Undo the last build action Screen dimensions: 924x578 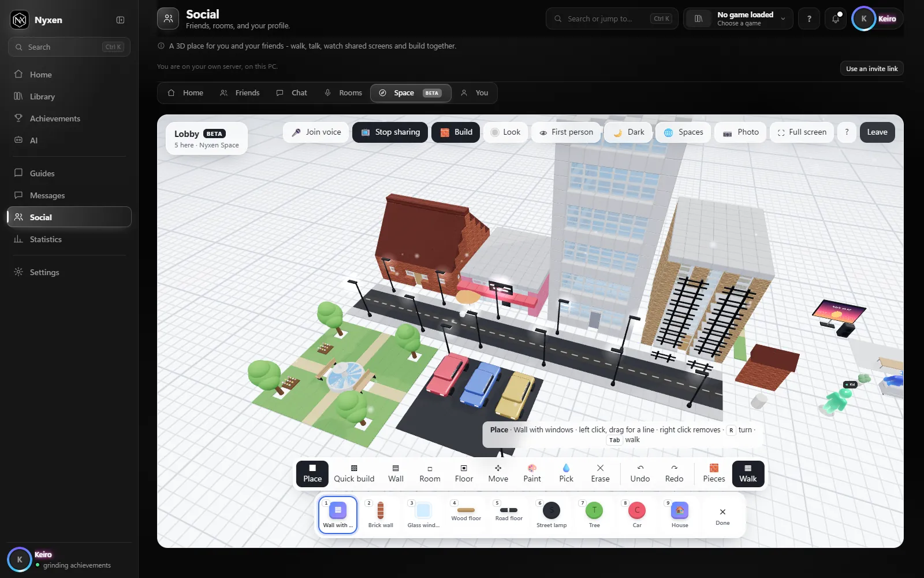[640, 474]
